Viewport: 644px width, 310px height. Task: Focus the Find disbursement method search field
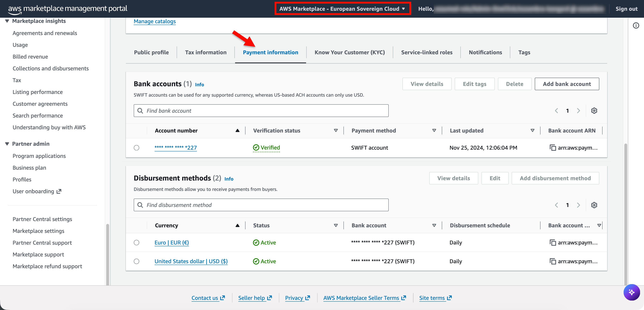(261, 205)
